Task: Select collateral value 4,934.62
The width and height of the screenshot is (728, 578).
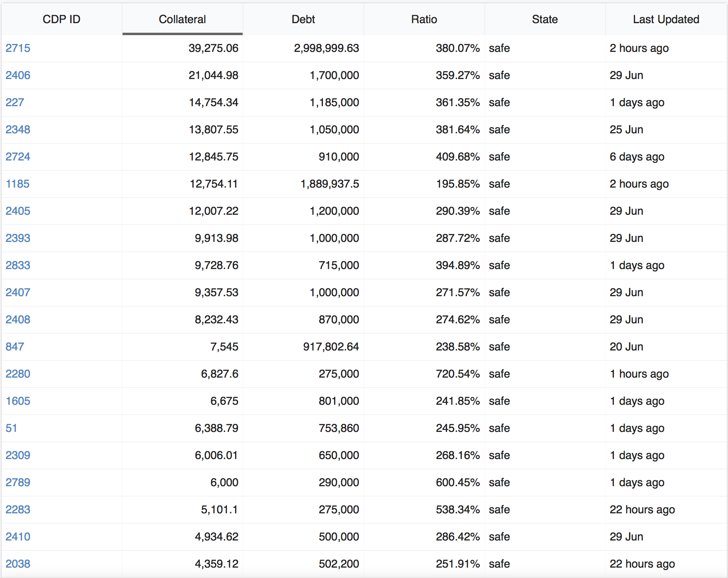Action: (x=216, y=536)
